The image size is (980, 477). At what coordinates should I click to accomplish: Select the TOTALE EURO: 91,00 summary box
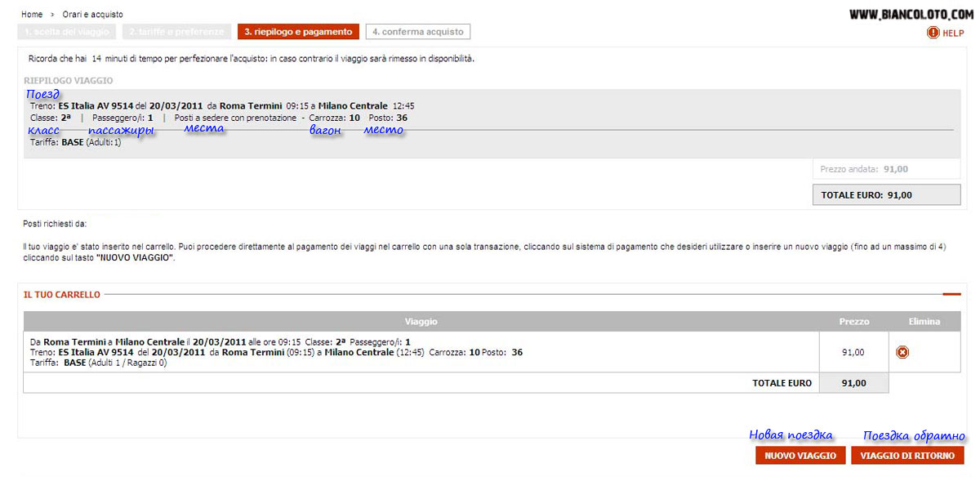(x=886, y=195)
